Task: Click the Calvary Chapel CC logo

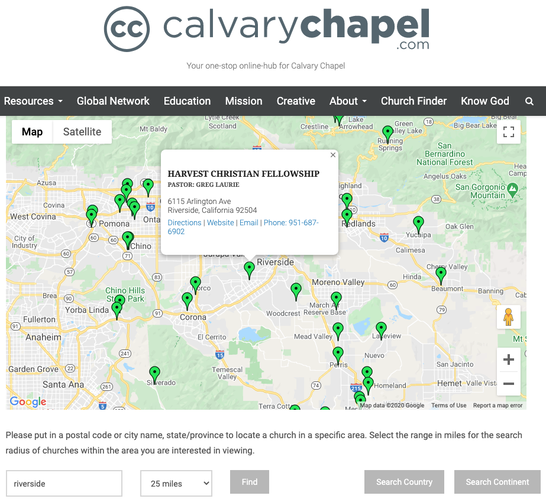Action: click(x=127, y=29)
